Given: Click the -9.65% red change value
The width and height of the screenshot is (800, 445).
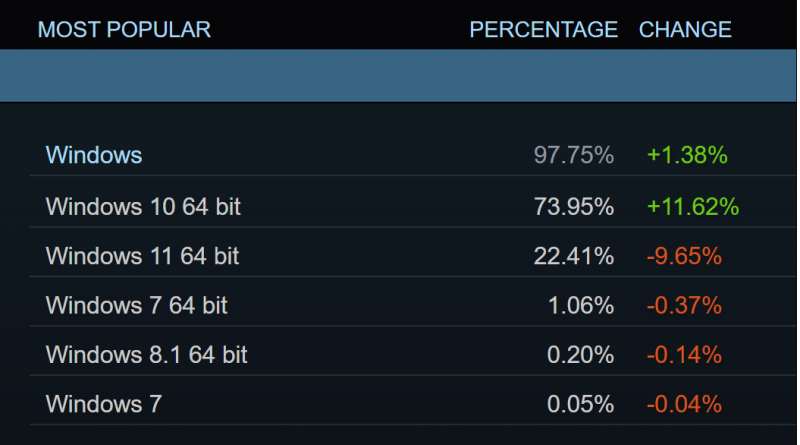Looking at the screenshot, I should coord(684,256).
